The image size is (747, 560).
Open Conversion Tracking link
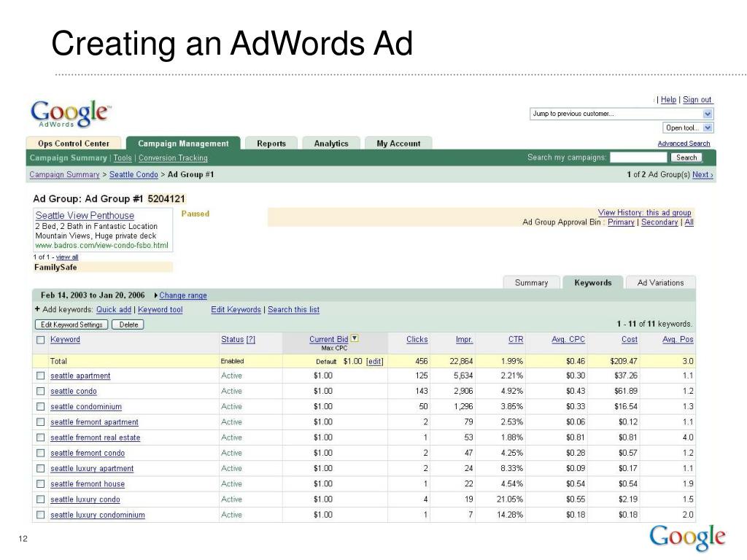click(173, 157)
